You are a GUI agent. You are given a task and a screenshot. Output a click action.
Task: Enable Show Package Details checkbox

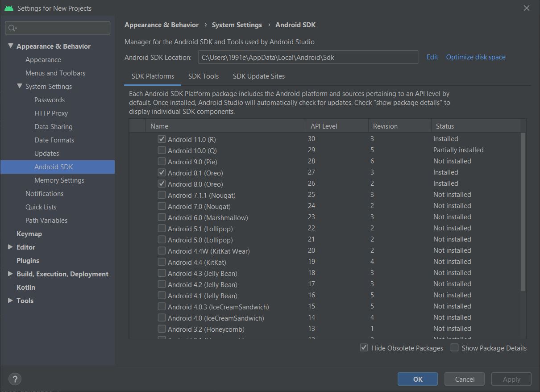[x=454, y=347]
